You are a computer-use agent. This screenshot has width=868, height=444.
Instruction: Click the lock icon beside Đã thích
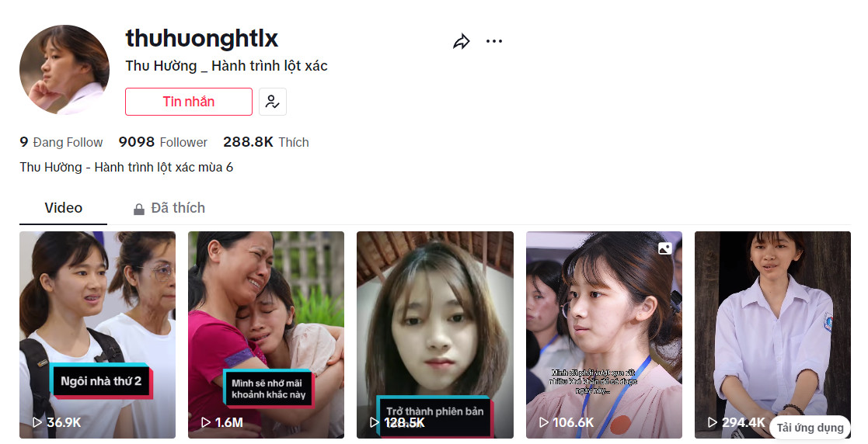pos(139,209)
